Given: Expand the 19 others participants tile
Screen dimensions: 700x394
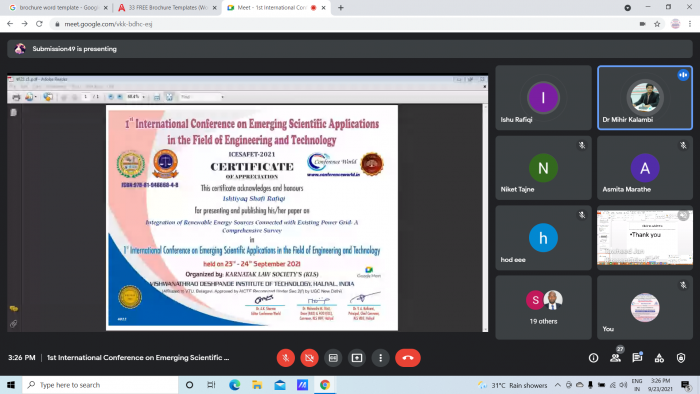Looking at the screenshot, I should 543,307.
